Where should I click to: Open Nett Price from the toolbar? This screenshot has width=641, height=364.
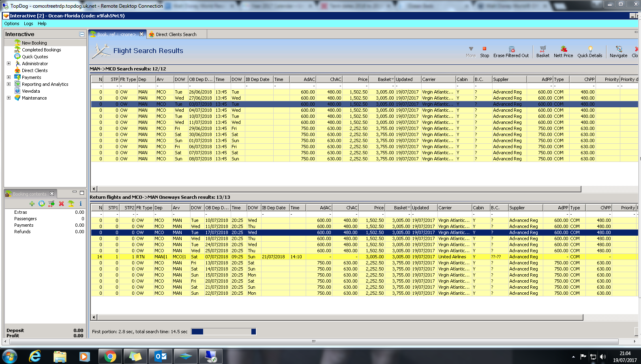tap(563, 49)
